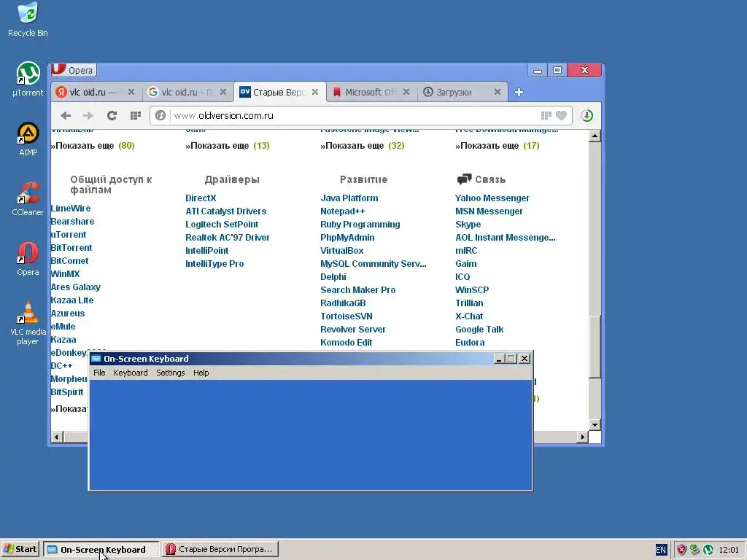Viewport: 747px width, 560px height.
Task: Click the horizontal scrollbar right arrow
Action: point(582,437)
